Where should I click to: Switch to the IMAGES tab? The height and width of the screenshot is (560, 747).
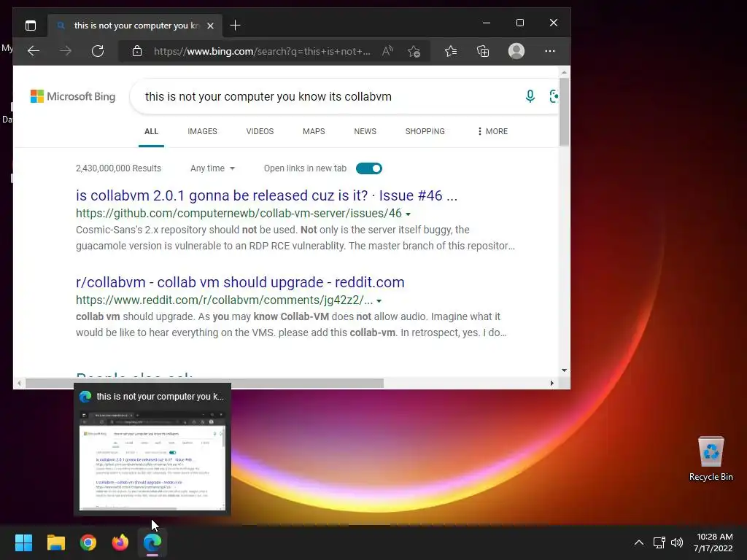pos(202,131)
